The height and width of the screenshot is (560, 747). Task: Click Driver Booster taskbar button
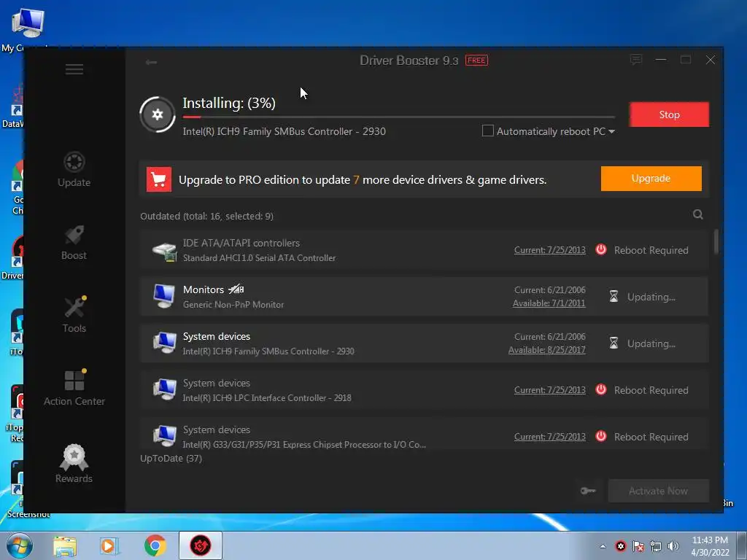201,545
